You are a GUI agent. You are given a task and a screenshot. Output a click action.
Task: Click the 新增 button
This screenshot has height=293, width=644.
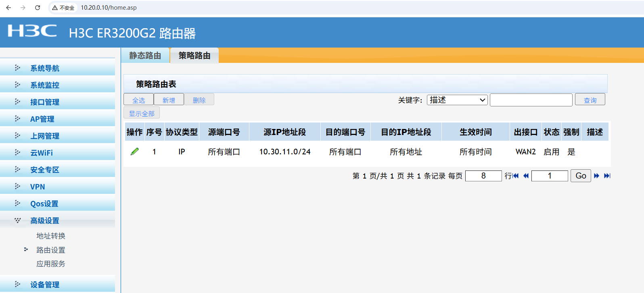169,100
